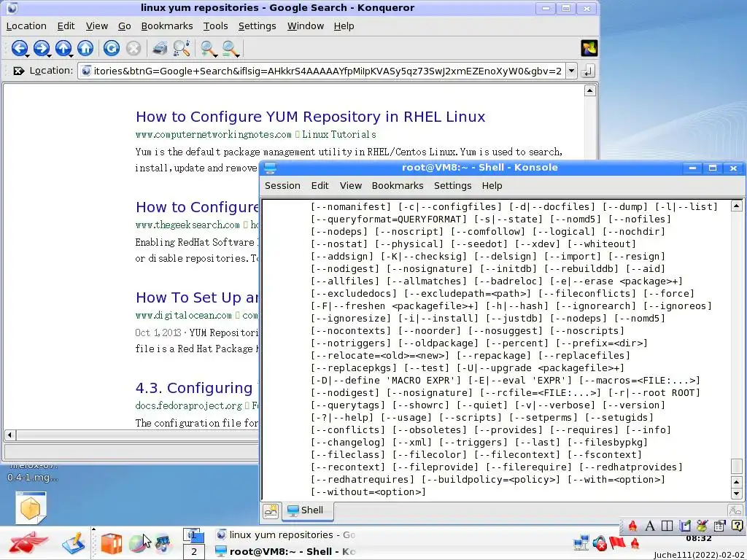The image size is (747, 560).
Task: Open the media player panel icon
Action: point(163,544)
